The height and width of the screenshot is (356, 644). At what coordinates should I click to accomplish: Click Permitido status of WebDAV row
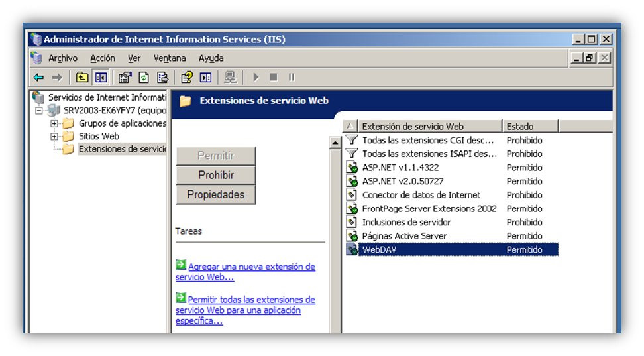click(525, 249)
